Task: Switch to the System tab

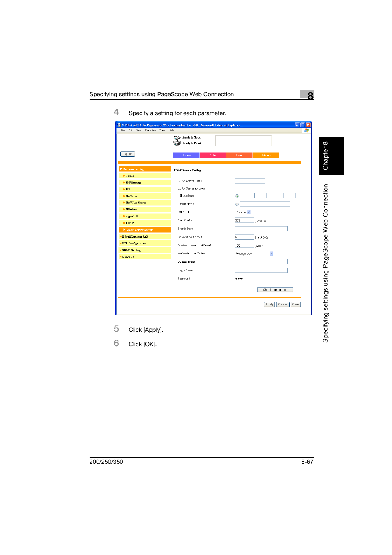Action: tap(186, 155)
